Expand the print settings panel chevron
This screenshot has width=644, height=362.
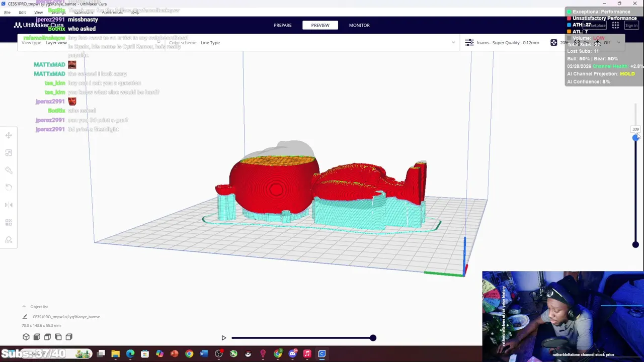tap(618, 43)
